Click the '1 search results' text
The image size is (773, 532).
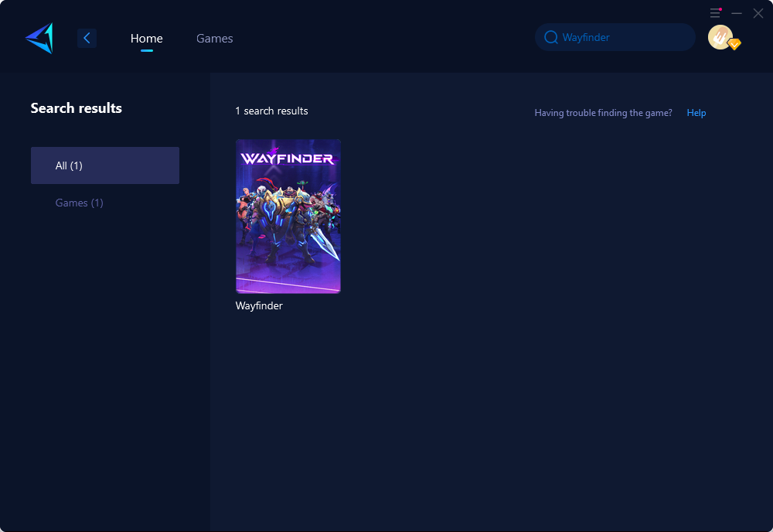tap(271, 111)
